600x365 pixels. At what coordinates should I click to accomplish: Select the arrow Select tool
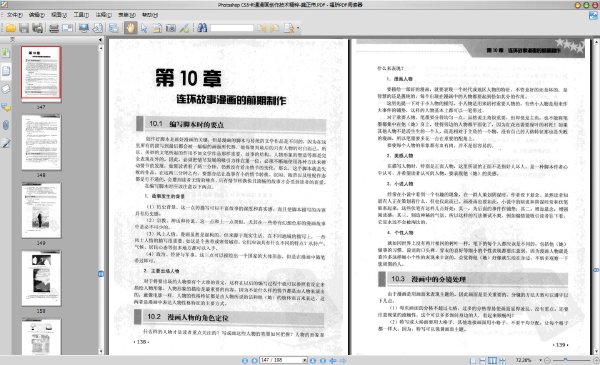pos(144,28)
